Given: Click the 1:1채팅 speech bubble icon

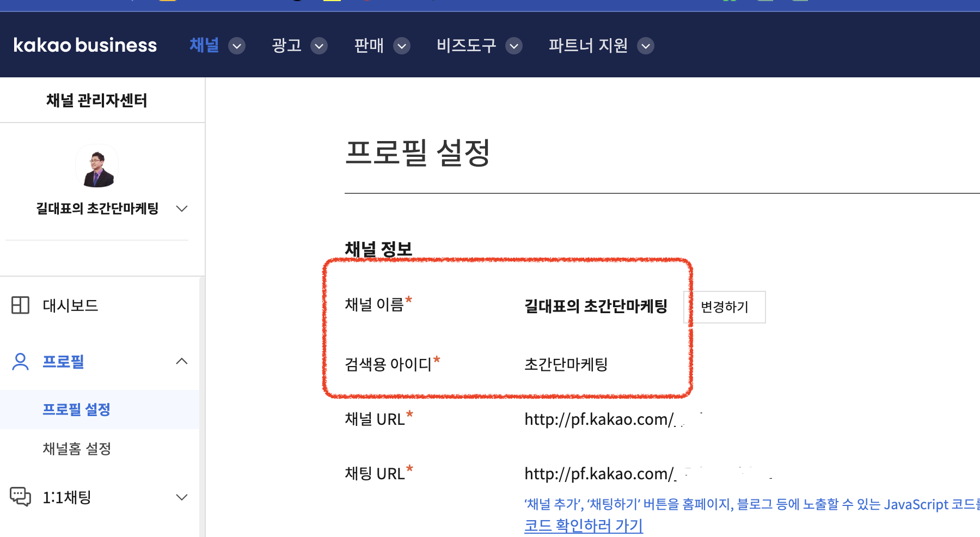Looking at the screenshot, I should tap(21, 496).
